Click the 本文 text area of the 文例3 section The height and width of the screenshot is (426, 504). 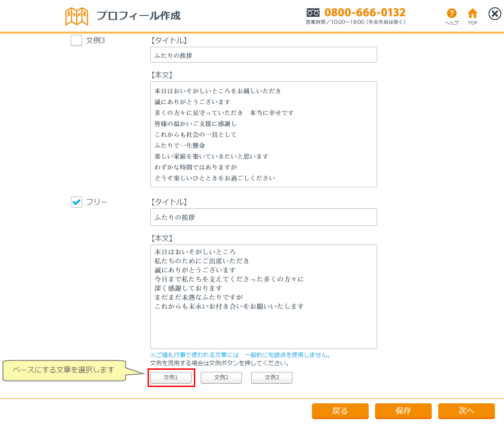click(x=263, y=134)
